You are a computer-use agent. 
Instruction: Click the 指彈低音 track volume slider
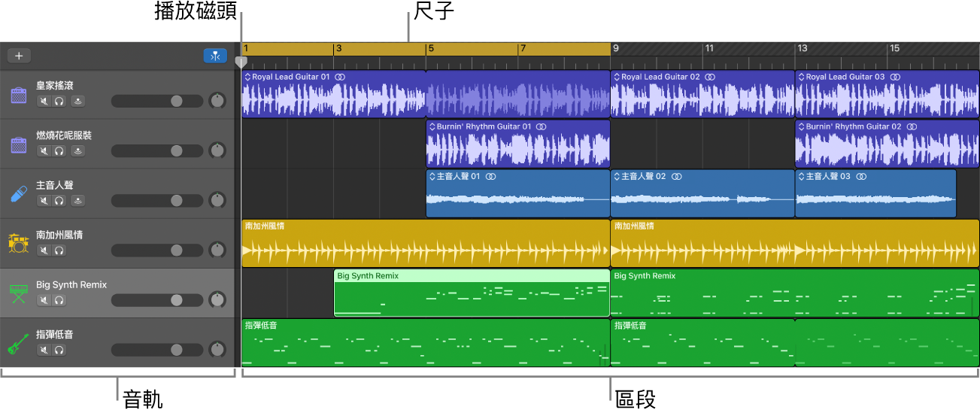tap(156, 350)
